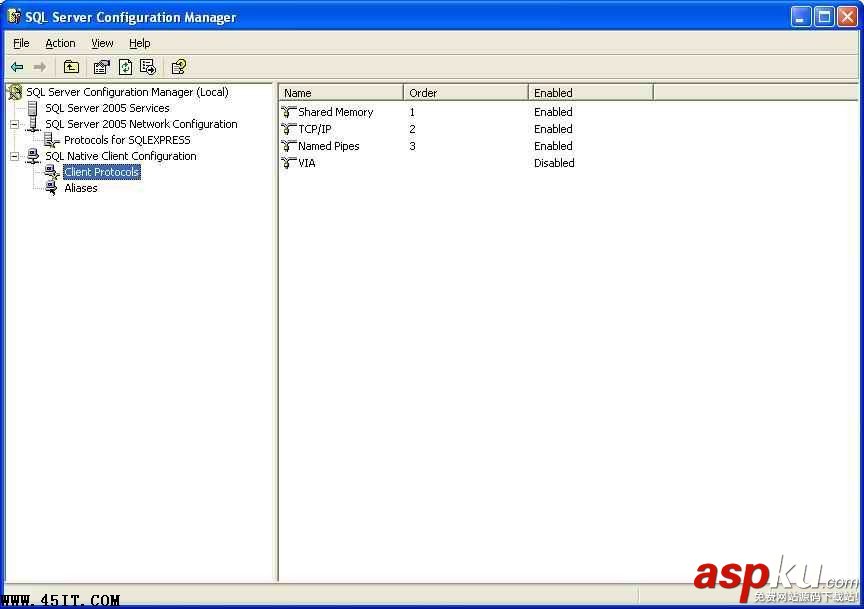This screenshot has width=864, height=609.
Task: Select the Aliases label
Action: [x=80, y=188]
